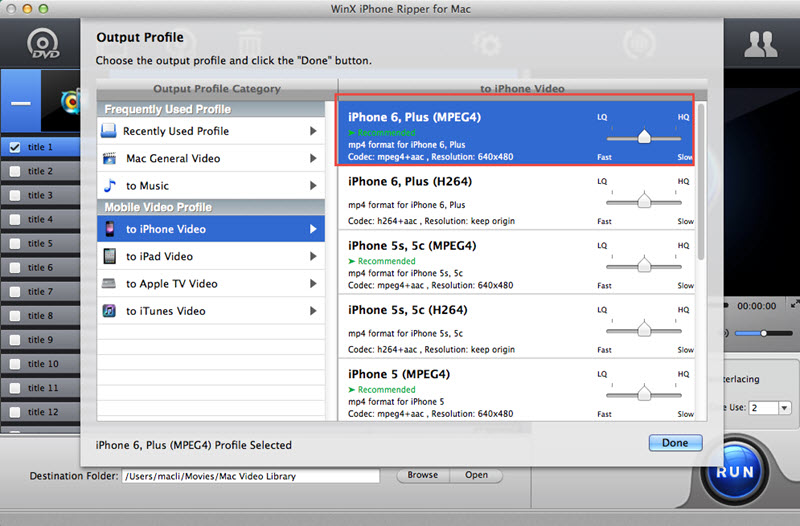Screen dimensions: 800x526
Task: Select to Apple TV Video category
Action: point(211,284)
